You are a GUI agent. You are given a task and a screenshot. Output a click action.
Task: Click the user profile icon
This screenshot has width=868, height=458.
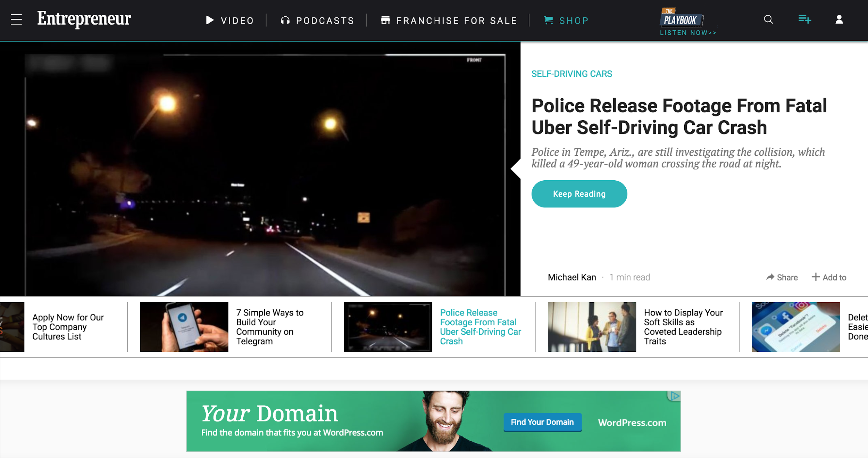pyautogui.click(x=839, y=19)
